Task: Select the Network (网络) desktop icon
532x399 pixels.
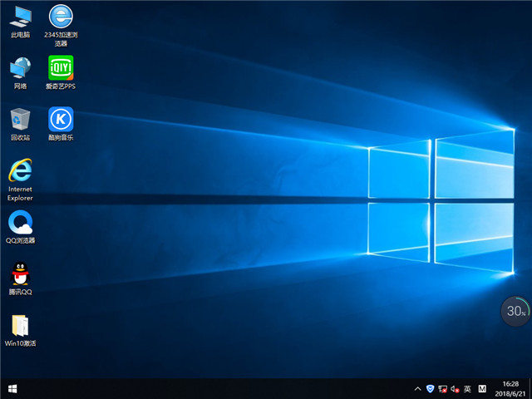Action: (x=20, y=72)
